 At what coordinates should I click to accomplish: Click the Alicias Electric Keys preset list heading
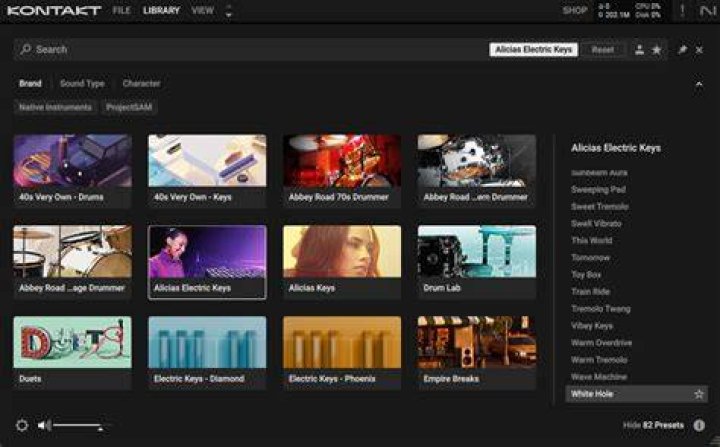click(616, 148)
